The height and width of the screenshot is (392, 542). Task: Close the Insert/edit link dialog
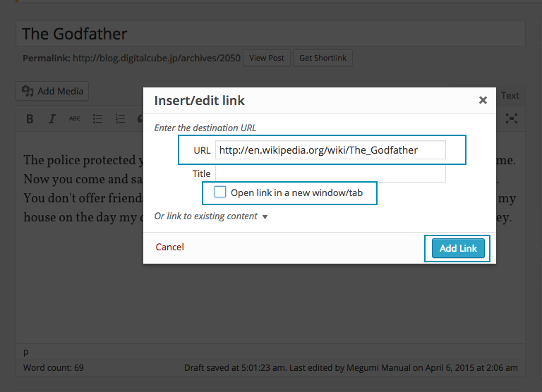(x=483, y=100)
